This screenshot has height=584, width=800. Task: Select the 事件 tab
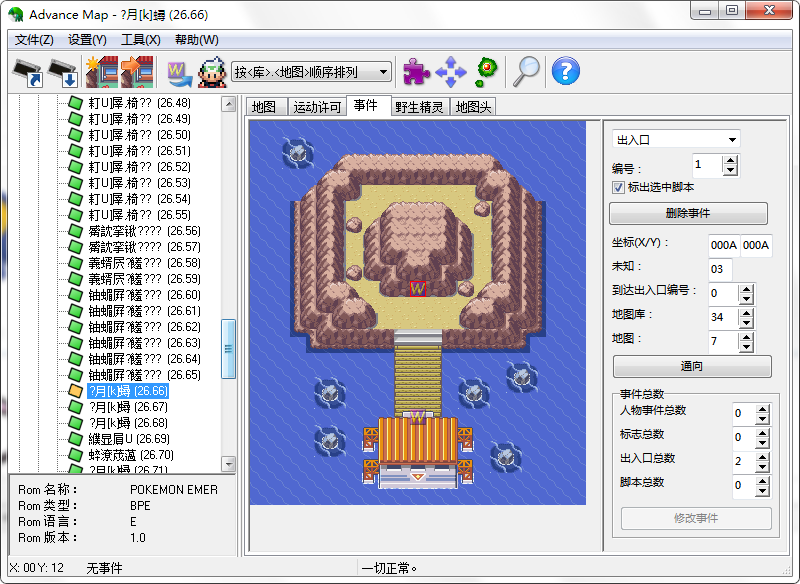(x=368, y=105)
